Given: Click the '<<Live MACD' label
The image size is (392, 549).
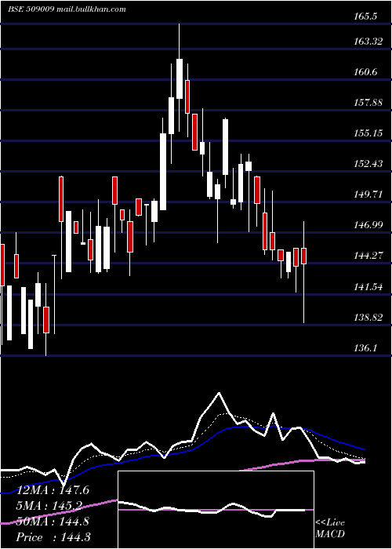Looking at the screenshot, I should coord(330,528).
